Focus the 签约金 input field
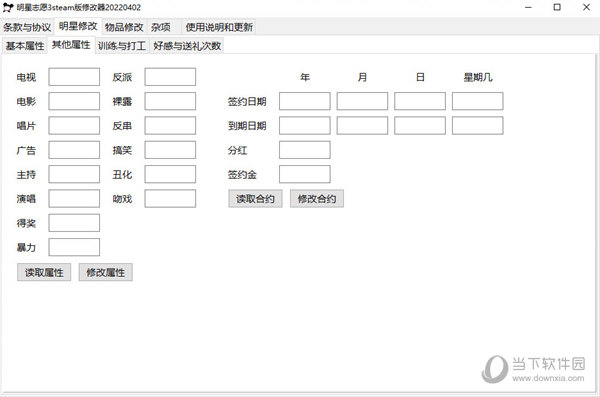The width and height of the screenshot is (600, 397). click(x=305, y=174)
